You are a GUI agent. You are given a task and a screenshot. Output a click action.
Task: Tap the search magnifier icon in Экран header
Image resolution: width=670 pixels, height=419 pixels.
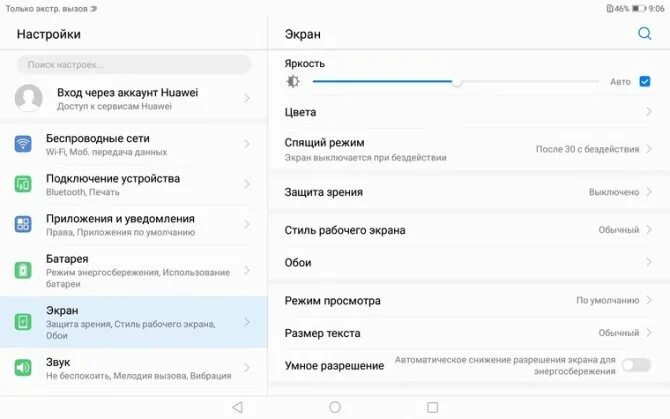(644, 33)
